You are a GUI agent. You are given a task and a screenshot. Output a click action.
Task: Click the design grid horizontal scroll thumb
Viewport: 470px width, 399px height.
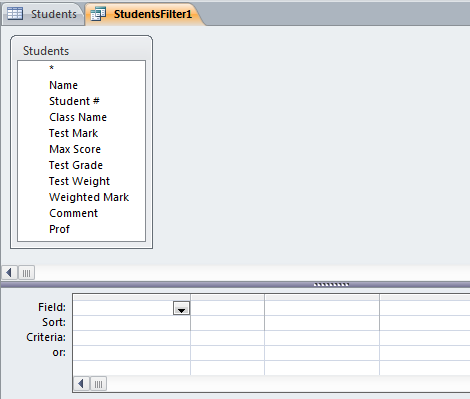[99, 384]
